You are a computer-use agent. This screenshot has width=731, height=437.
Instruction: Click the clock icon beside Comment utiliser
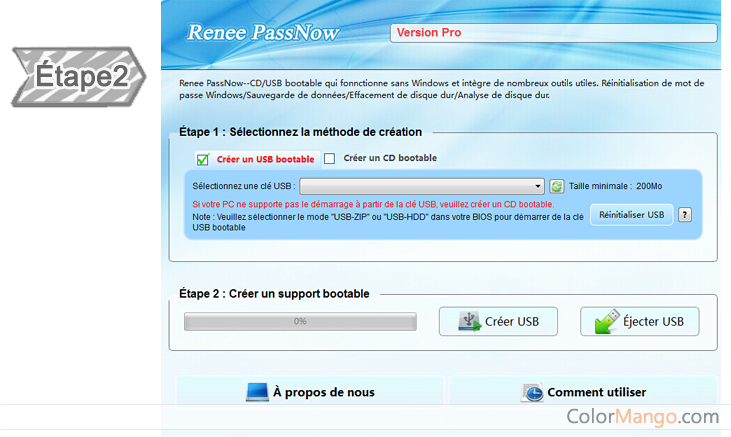[x=532, y=392]
